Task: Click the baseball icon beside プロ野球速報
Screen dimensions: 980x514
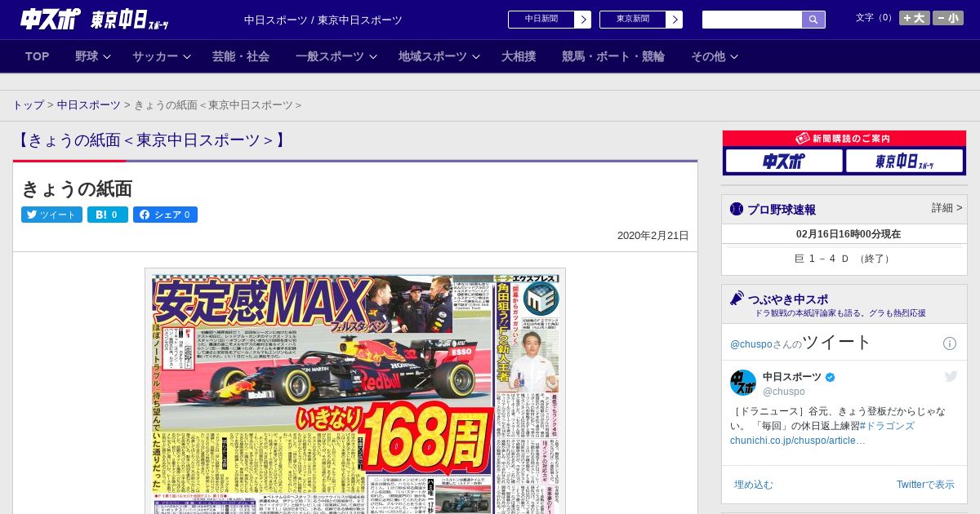Action: [737, 209]
